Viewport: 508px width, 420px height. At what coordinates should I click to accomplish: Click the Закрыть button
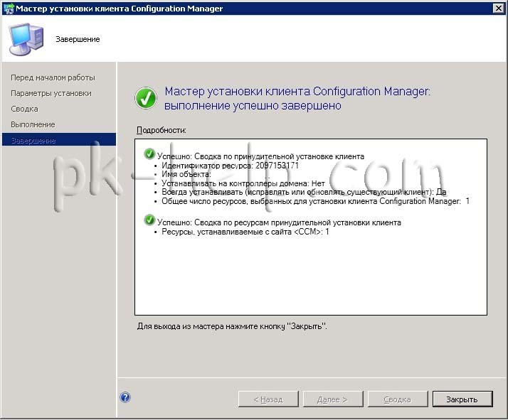click(x=462, y=399)
